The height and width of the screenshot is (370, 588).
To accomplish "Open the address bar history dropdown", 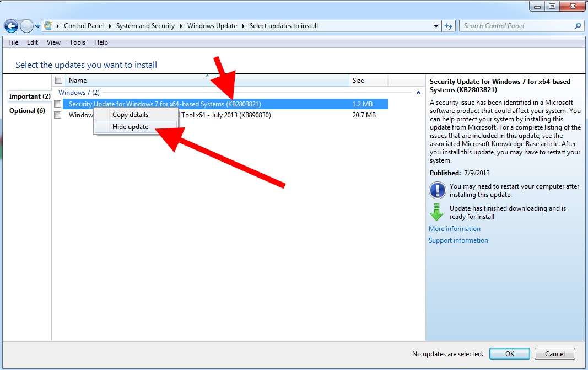I will [x=436, y=26].
